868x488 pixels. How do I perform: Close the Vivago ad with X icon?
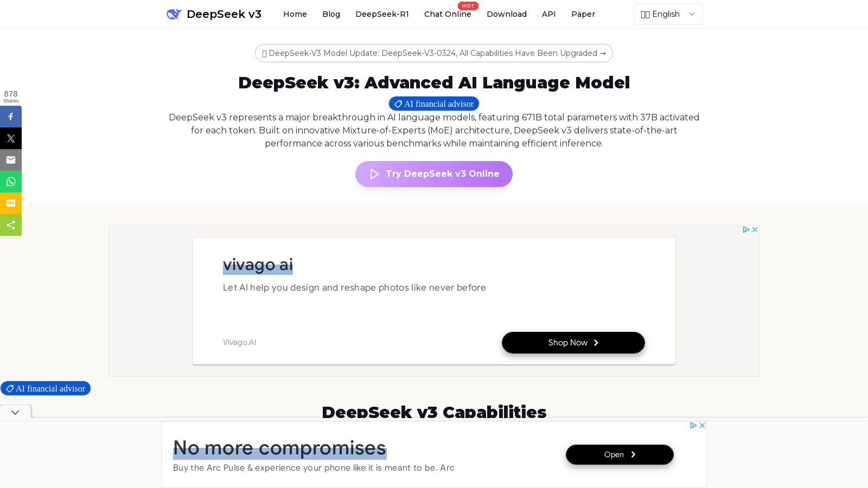pos(755,230)
